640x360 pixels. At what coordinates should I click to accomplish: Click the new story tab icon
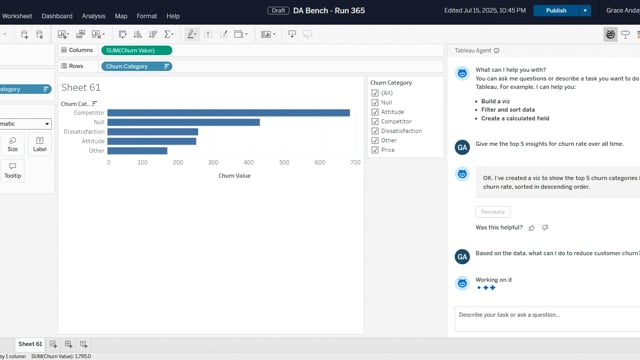(x=83, y=344)
